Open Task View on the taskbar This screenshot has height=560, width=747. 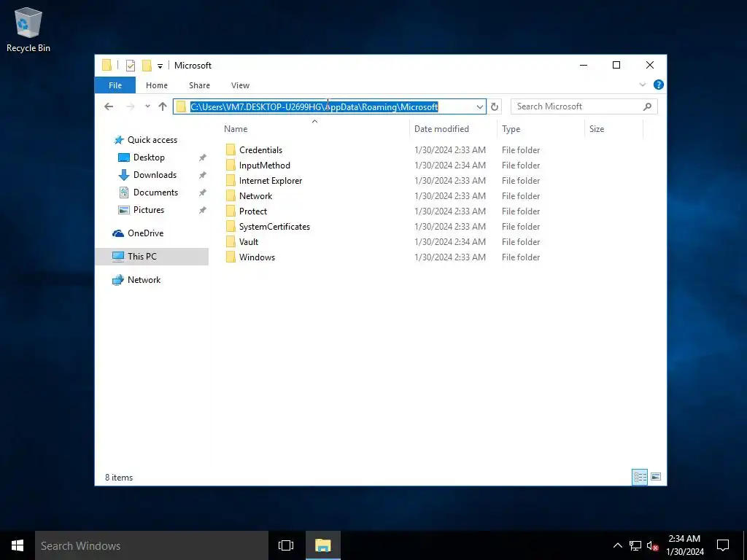tap(286, 545)
